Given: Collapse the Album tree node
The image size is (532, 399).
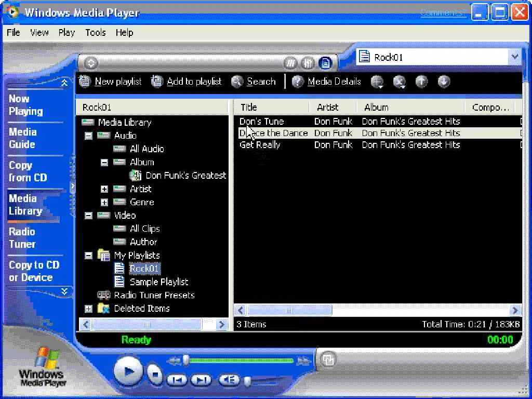Looking at the screenshot, I should tap(104, 163).
